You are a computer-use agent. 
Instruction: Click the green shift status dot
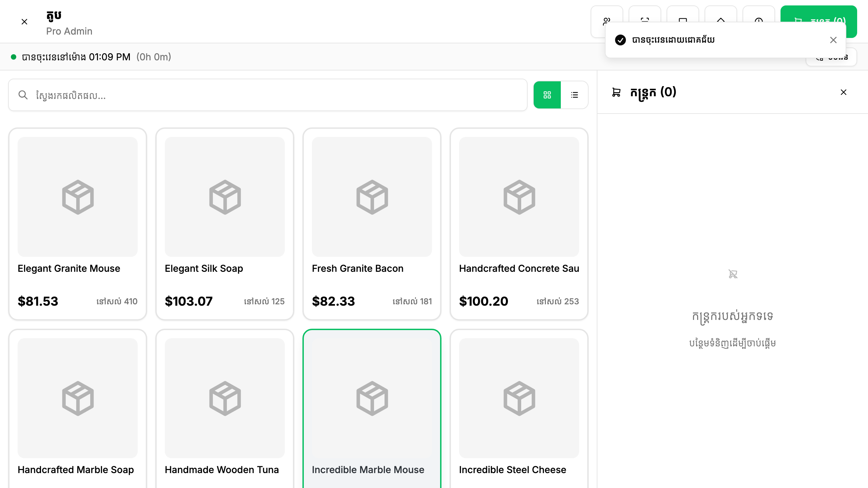point(14,57)
